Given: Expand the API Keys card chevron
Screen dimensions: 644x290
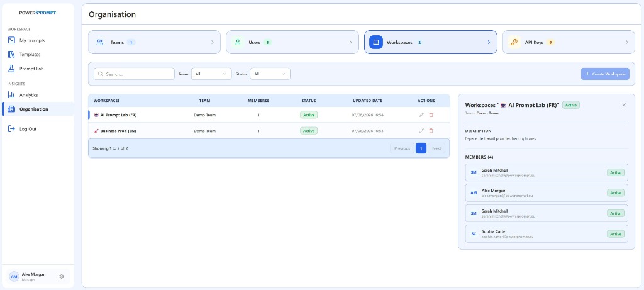Looking at the screenshot, I should click(627, 42).
